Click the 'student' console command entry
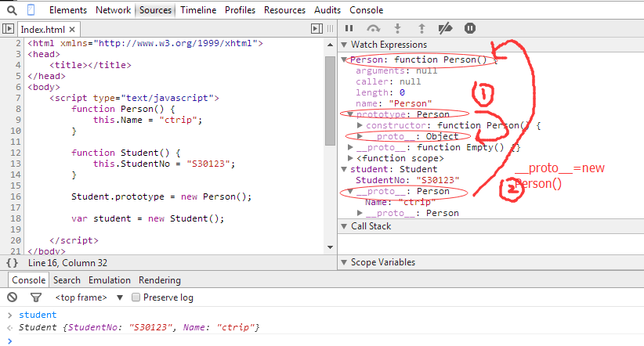This screenshot has height=346, width=644. pos(38,315)
